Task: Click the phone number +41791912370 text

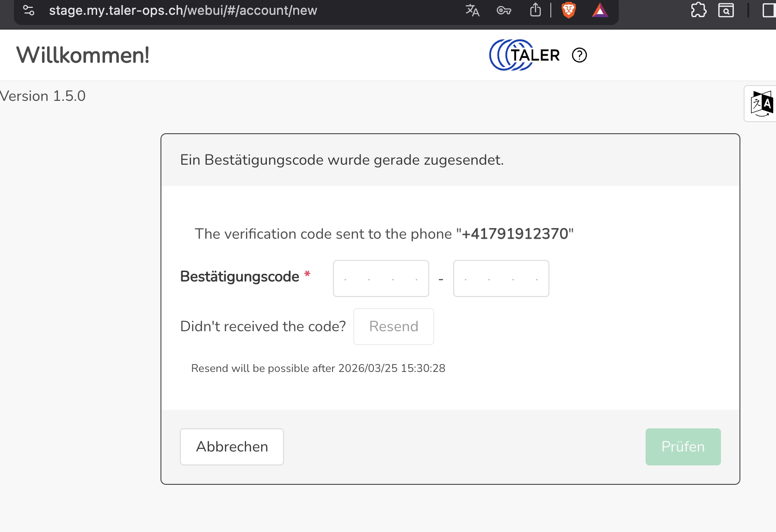Action: pos(515,234)
